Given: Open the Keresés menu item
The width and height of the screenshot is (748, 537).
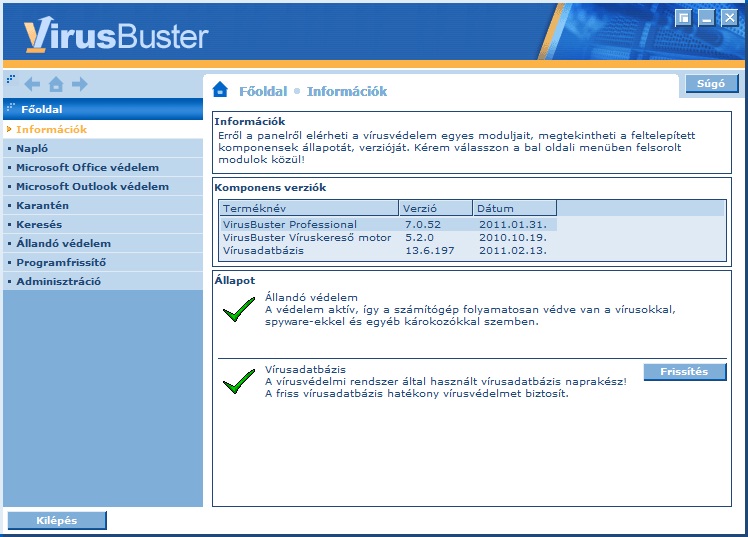Looking at the screenshot, I should [103, 224].
